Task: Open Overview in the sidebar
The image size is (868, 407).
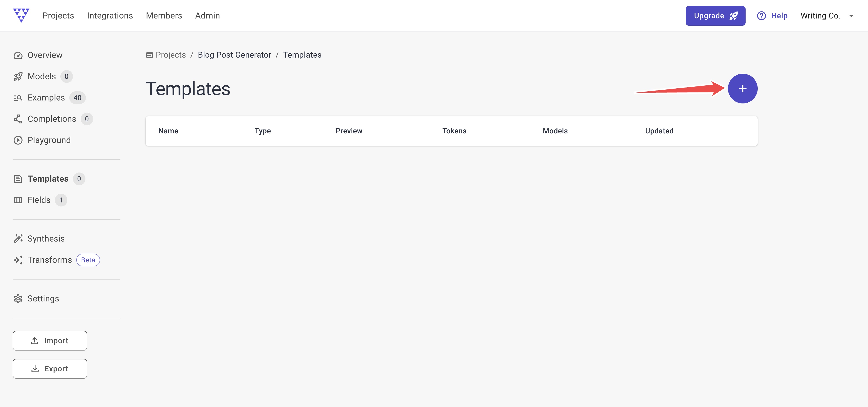Action: coord(45,55)
